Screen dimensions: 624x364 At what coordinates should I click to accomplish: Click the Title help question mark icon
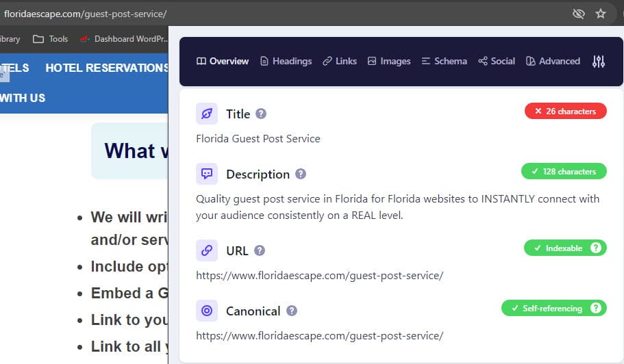click(x=261, y=114)
